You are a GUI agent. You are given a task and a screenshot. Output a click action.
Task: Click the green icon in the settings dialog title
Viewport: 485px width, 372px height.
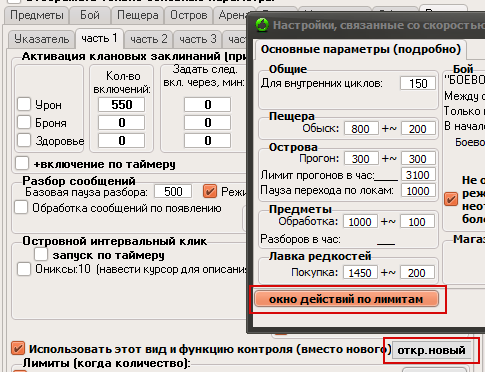[x=262, y=25]
